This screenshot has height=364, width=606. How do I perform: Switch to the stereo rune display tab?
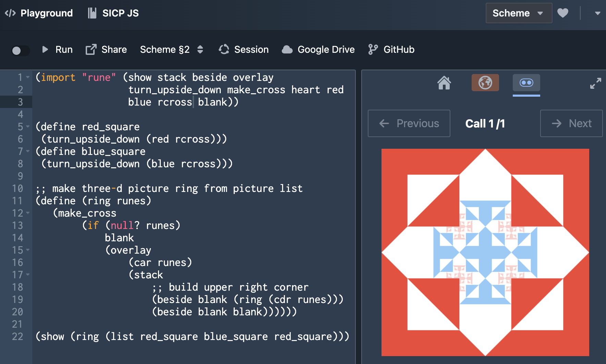point(526,83)
